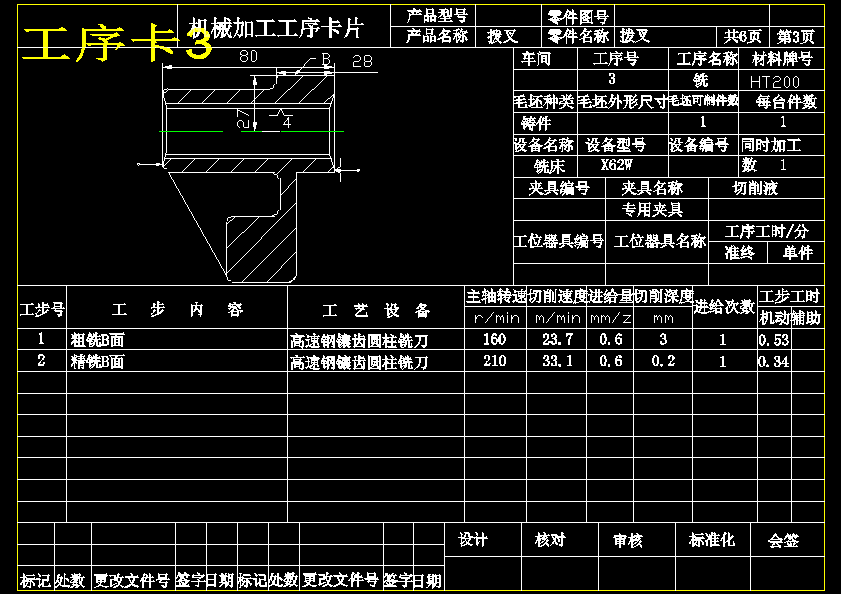Click the 主轴转速 column header

click(496, 296)
